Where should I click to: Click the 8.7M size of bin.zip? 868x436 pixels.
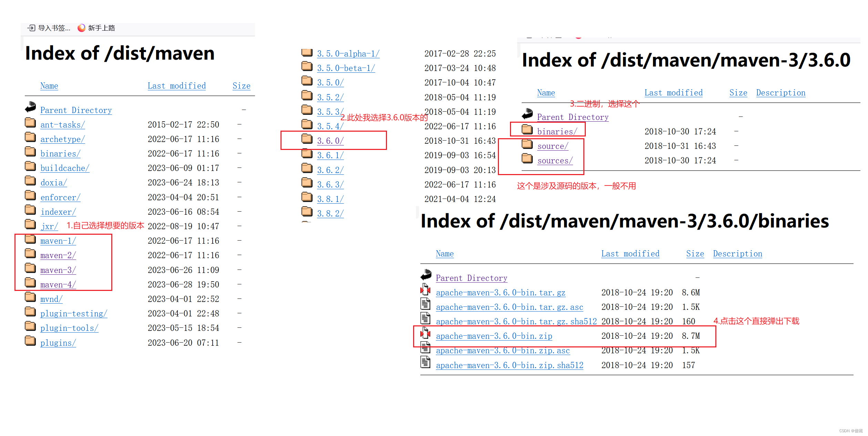tap(691, 336)
